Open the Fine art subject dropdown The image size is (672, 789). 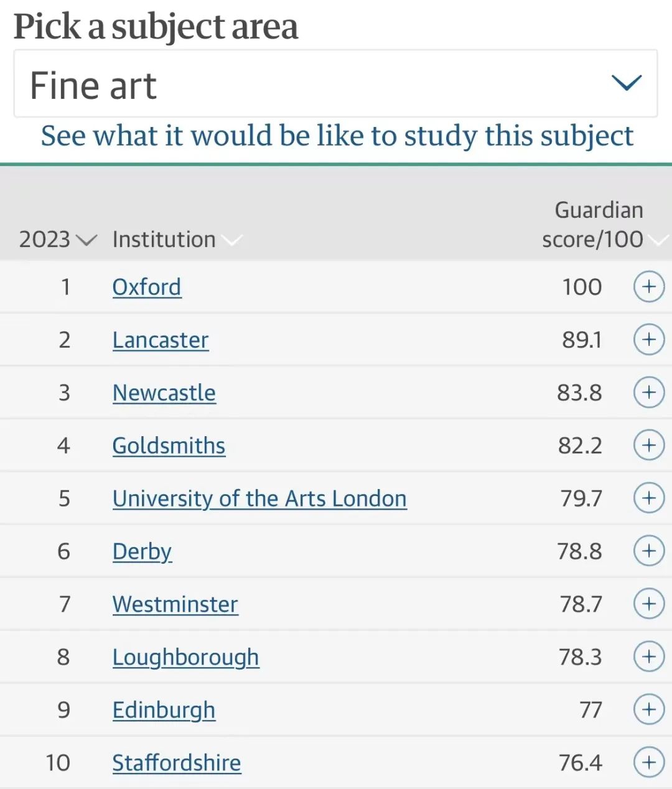click(335, 84)
